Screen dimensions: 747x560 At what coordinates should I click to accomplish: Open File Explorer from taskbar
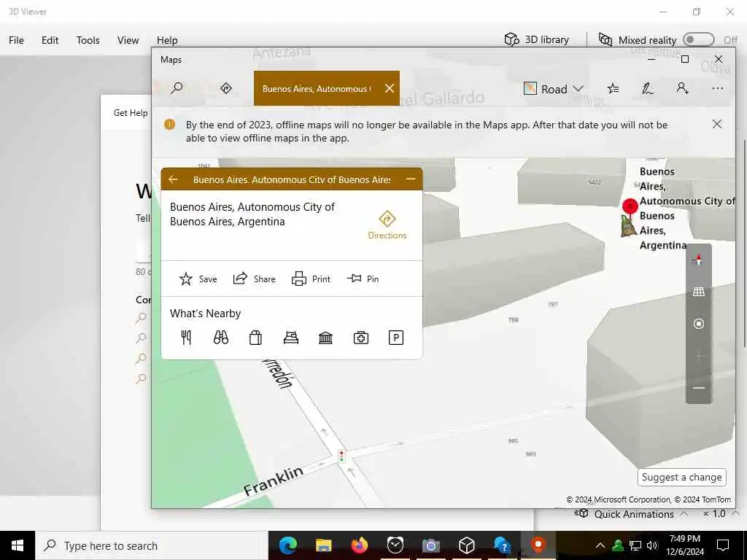pos(324,545)
